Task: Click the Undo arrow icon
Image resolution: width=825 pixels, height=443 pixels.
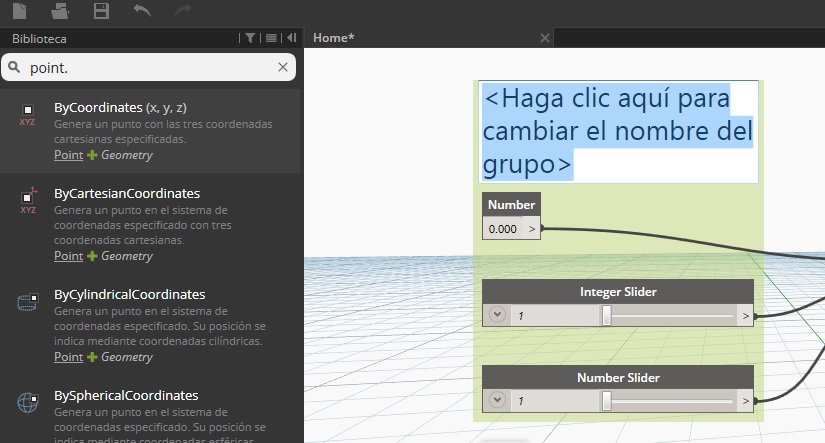Action: pyautogui.click(x=142, y=11)
